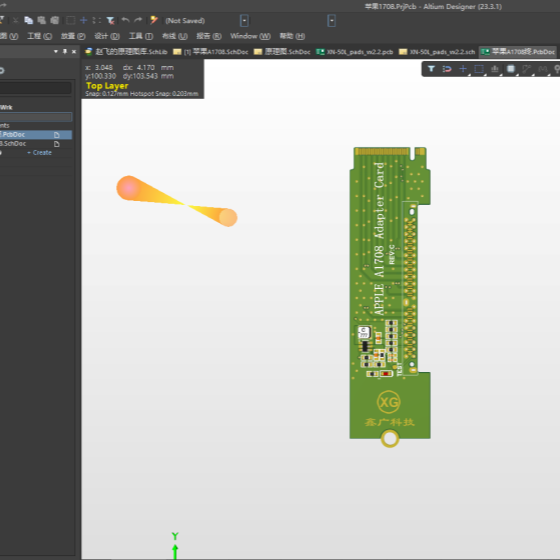
Task: Click the mounting hole at the board's bottom
Action: [390, 439]
